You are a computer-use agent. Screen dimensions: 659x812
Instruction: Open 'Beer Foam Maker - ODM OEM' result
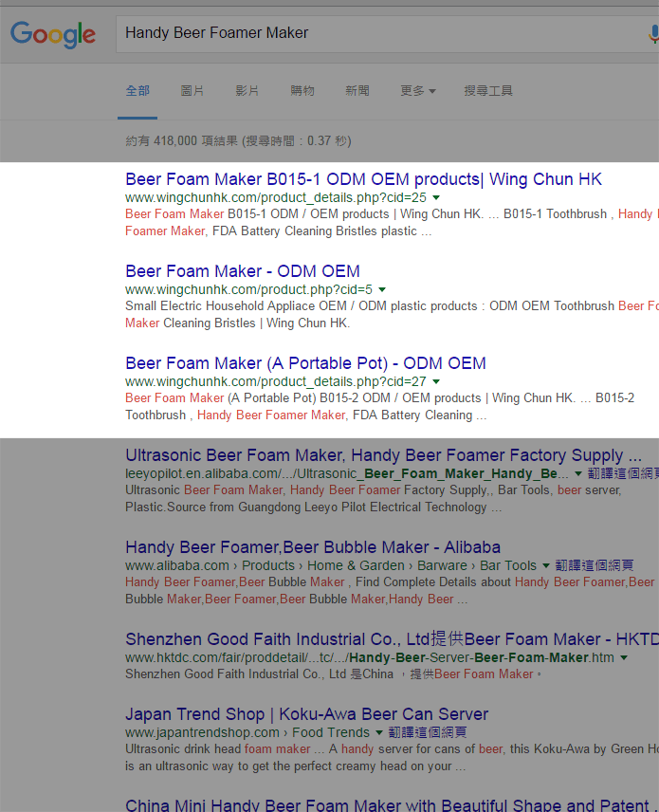(x=243, y=271)
